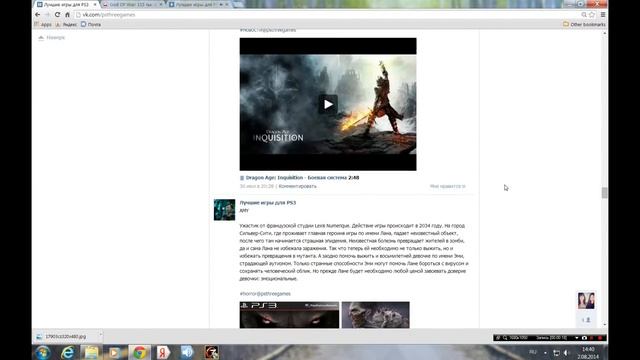Click the network tray icon
Screen dimensions: 640x360
click(x=556, y=353)
